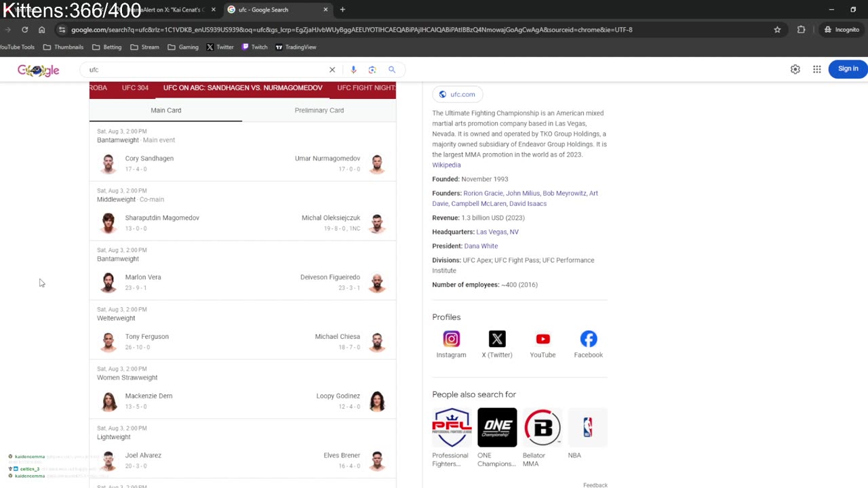Open the Rorion Gracie founder link
Viewport: 868px width, 488px height.
pyautogui.click(x=483, y=193)
